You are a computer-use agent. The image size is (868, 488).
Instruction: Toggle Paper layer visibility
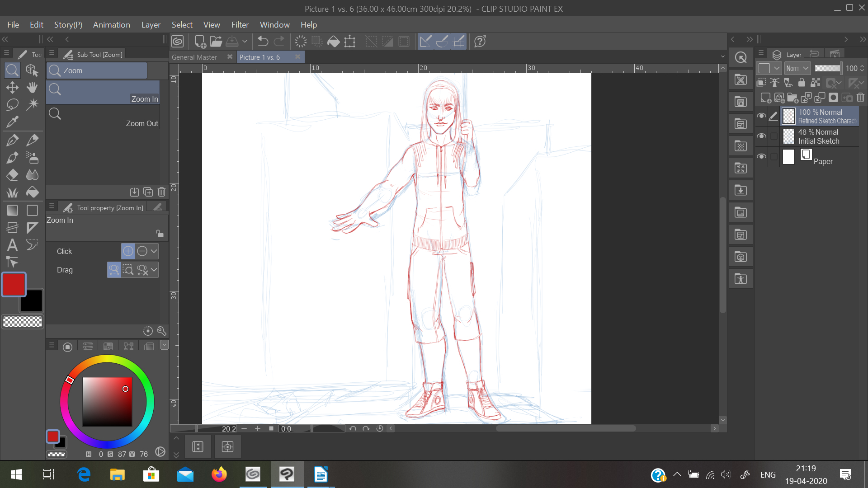pyautogui.click(x=761, y=157)
